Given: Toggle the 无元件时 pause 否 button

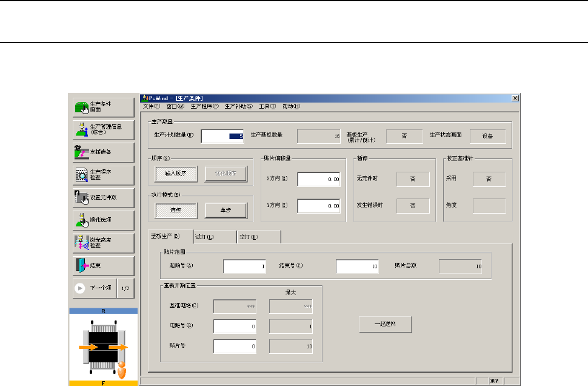Looking at the screenshot, I should pos(413,179).
